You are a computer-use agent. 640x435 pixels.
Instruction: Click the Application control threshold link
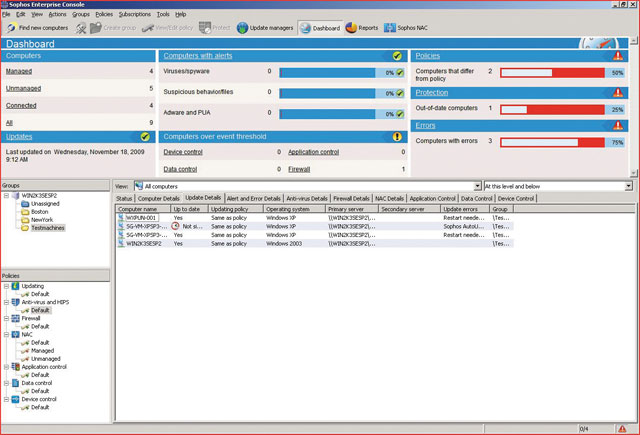tap(313, 152)
